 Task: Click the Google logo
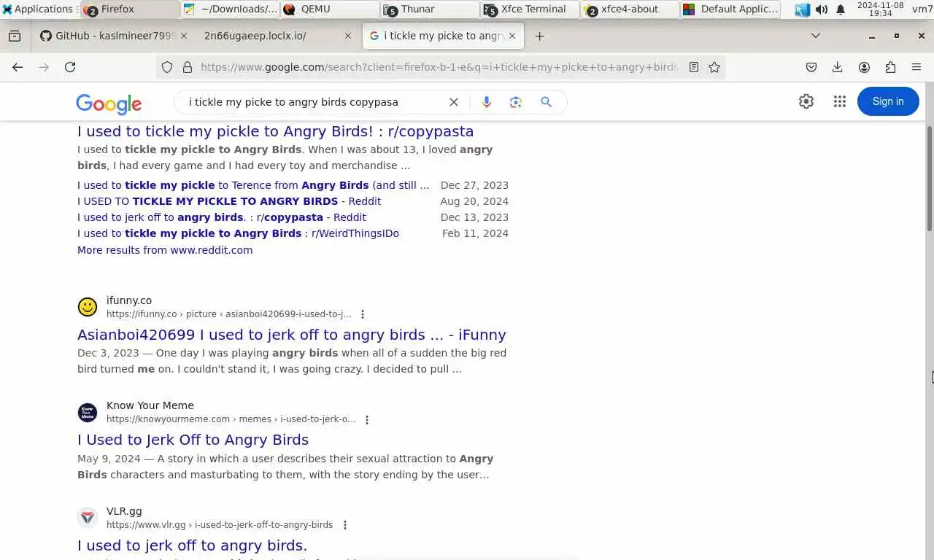tap(109, 104)
